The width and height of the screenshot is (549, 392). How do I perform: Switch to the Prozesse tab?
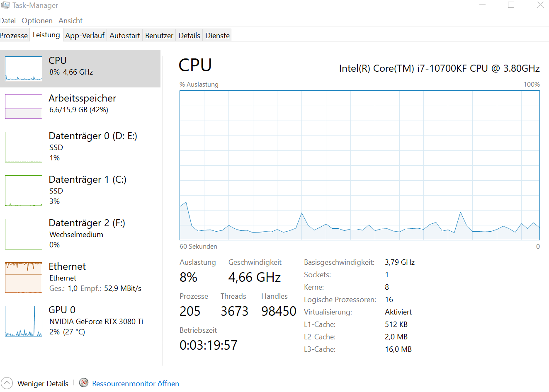[14, 35]
